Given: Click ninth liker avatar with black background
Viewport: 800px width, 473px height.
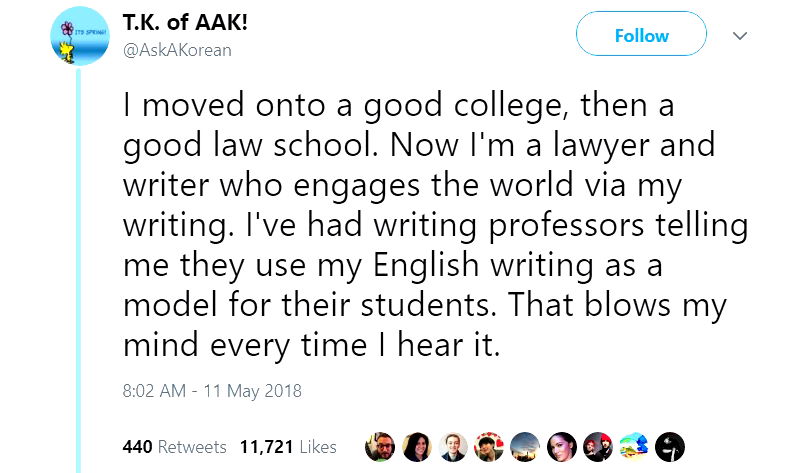Looking at the screenshot, I should click(668, 446).
